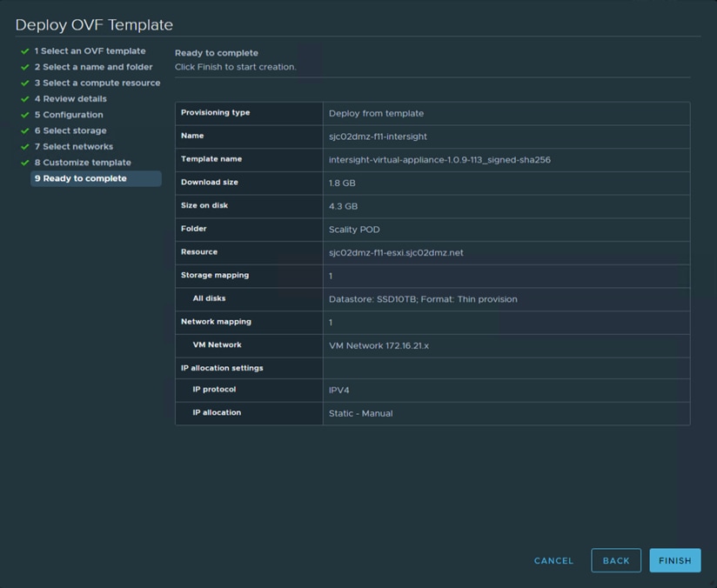Click the Network mapping count value 1
This screenshot has width=717, height=588.
[x=331, y=323]
